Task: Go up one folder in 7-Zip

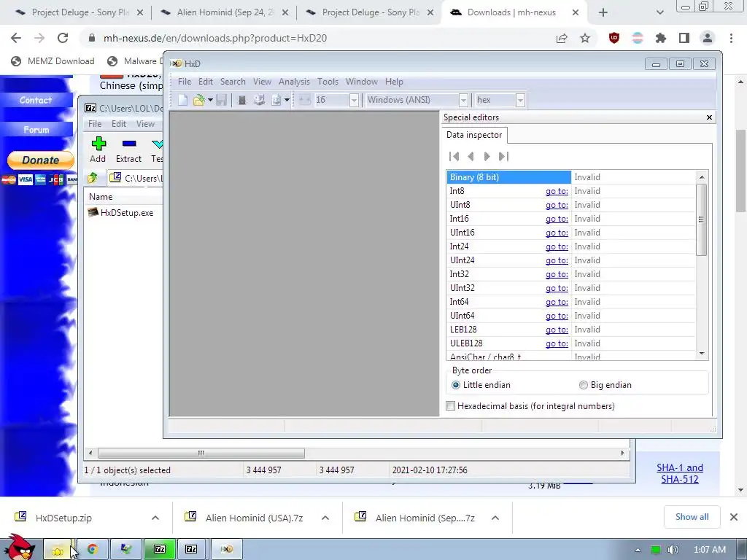Action: pos(93,178)
